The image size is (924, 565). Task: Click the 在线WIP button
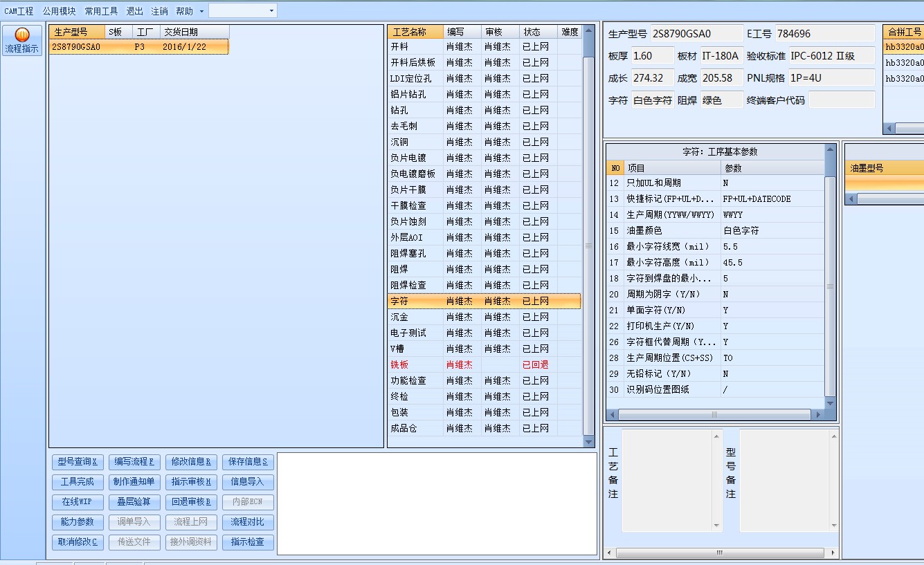tap(78, 502)
